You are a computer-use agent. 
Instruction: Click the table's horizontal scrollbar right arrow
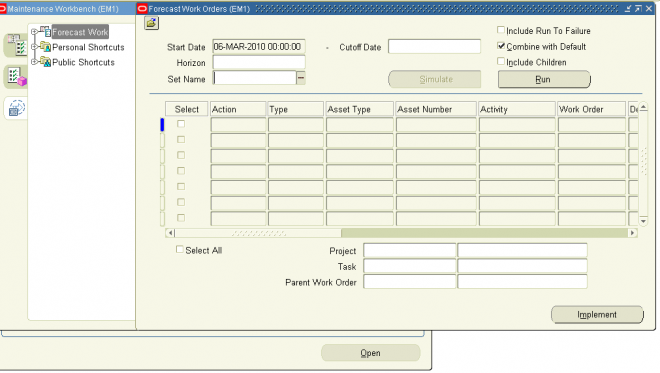click(632, 233)
